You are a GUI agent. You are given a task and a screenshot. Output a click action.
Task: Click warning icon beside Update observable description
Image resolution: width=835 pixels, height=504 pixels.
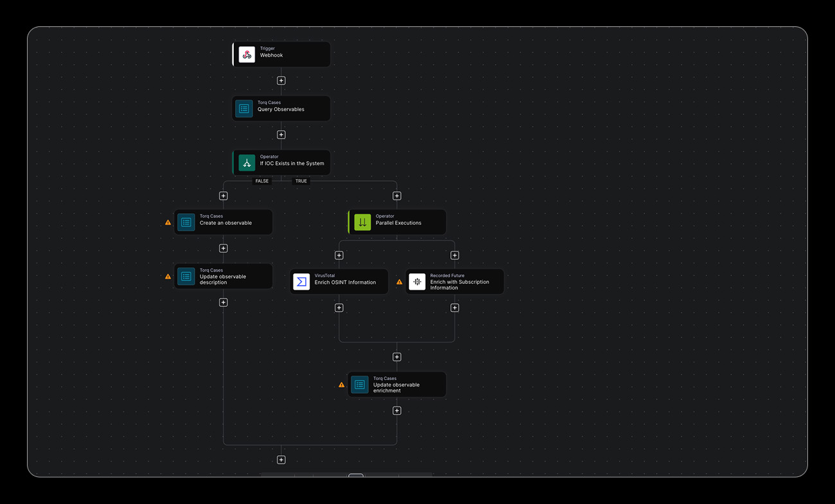(168, 277)
